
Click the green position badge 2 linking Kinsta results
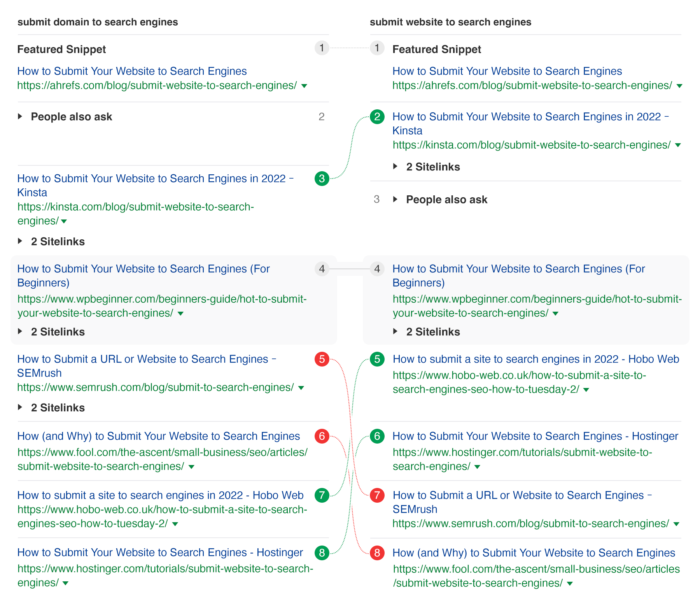coord(376,116)
